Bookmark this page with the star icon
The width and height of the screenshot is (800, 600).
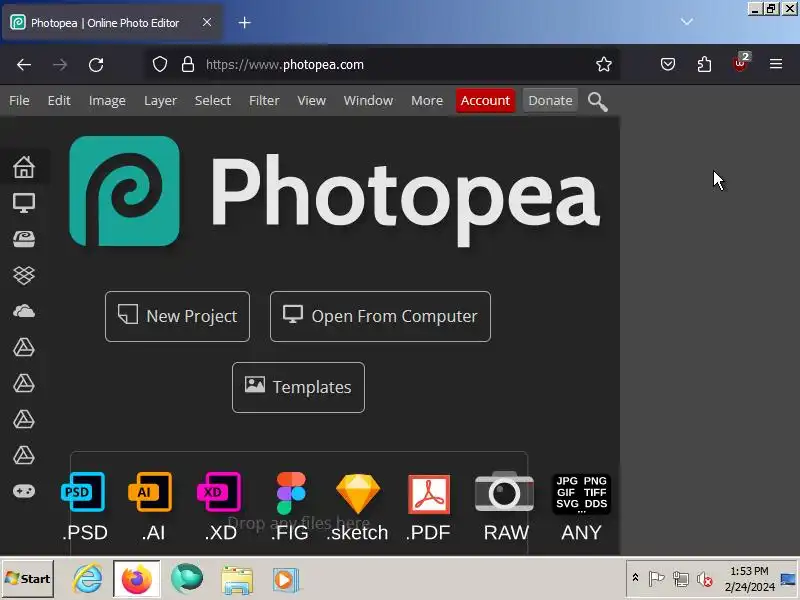[x=604, y=64]
